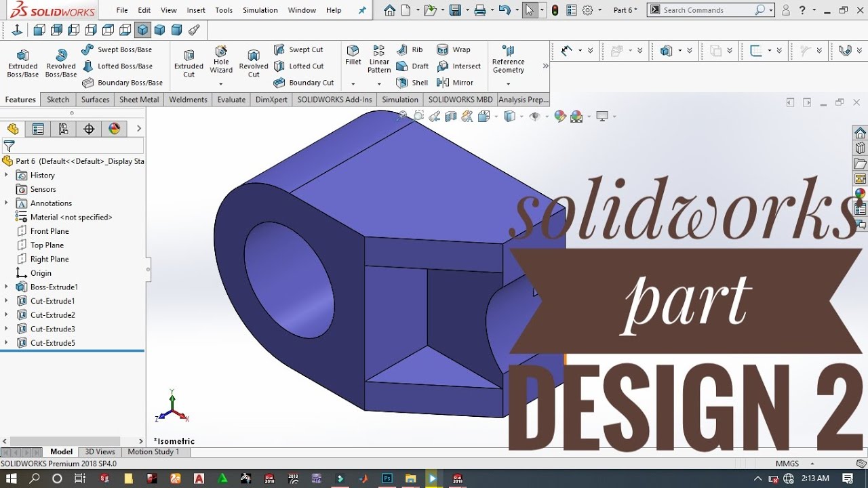
Task: Expand Cut-Extrude5 feature node
Action: 6,343
